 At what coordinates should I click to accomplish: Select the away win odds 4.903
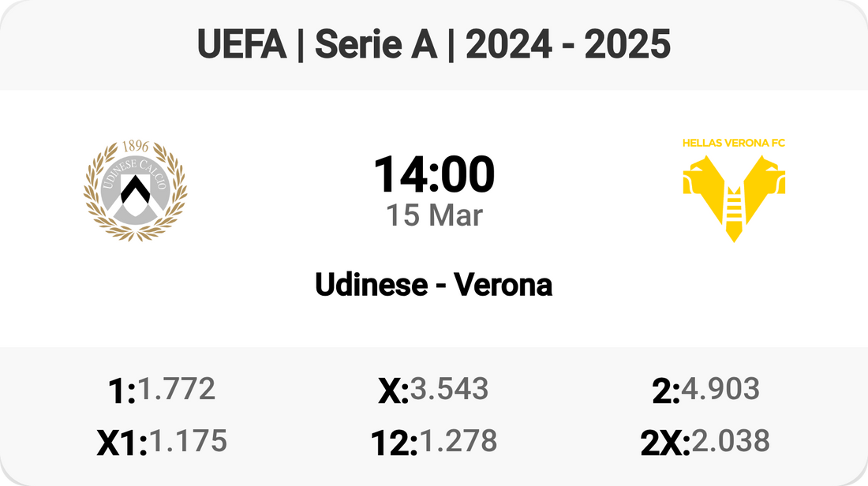(720, 388)
